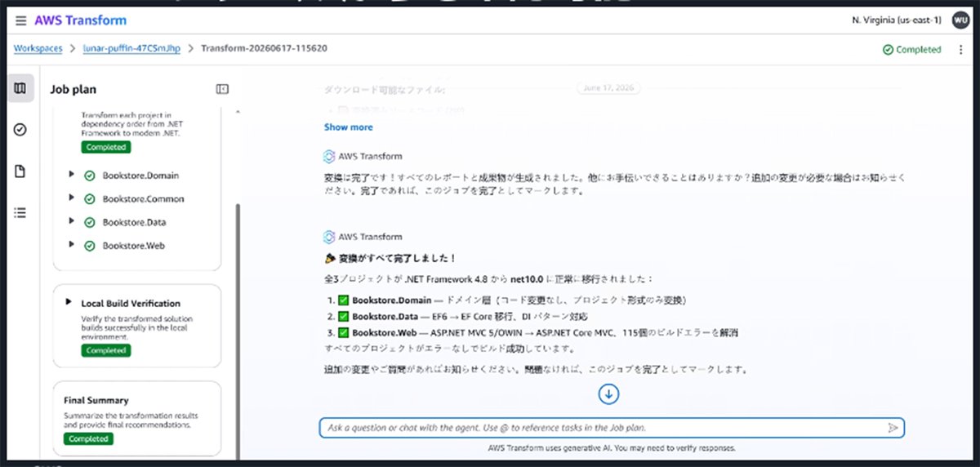Click green checkmark beside Bookstore.Web ASP.NET line
The height and width of the screenshot is (467, 980).
345,332
